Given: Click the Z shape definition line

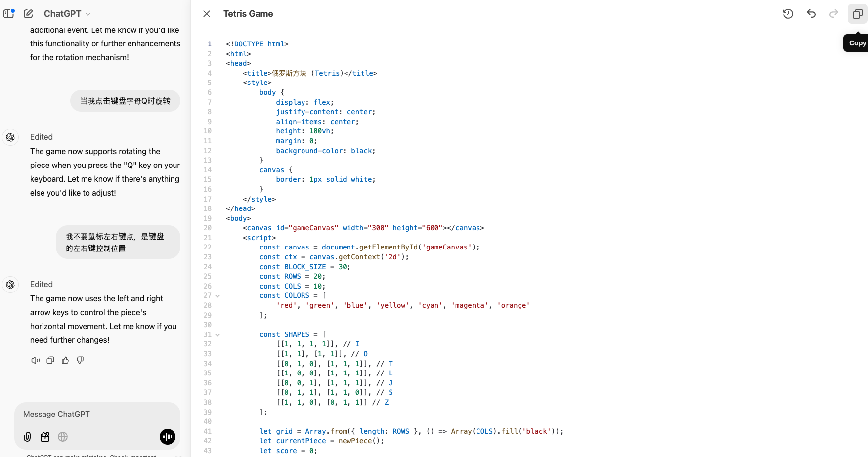Looking at the screenshot, I should point(333,402).
